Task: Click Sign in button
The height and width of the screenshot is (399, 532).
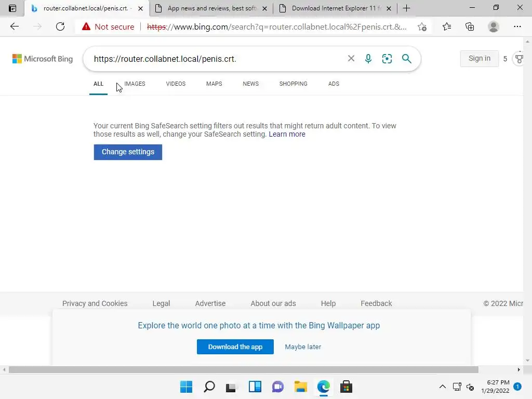Action: (x=480, y=58)
